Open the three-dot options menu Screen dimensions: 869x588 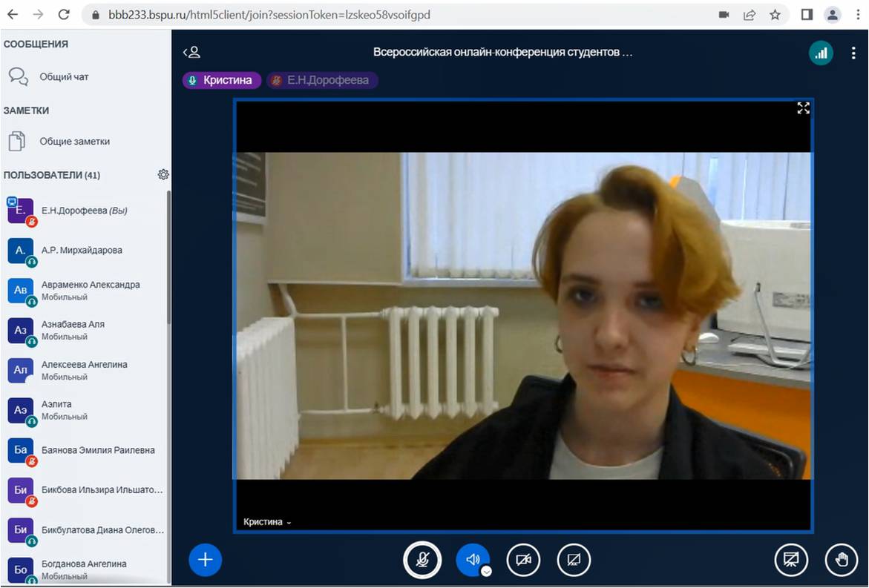click(x=853, y=53)
